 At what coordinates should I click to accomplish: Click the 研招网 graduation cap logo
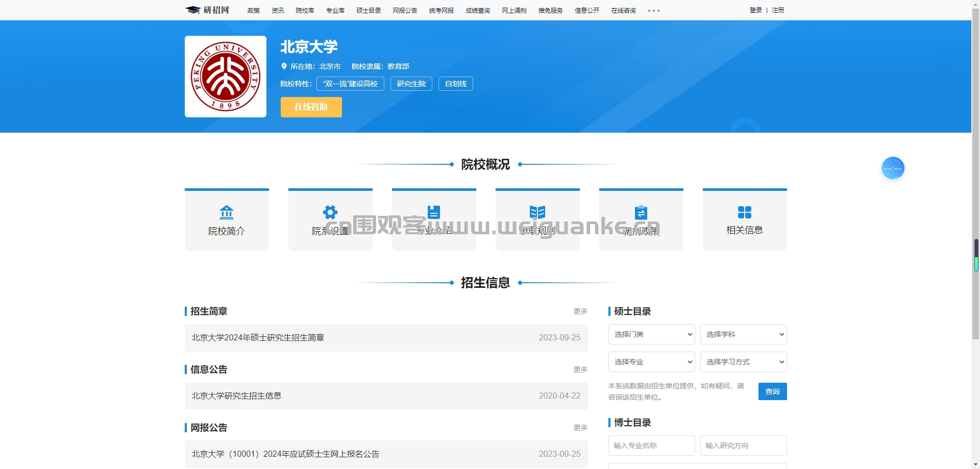click(207, 10)
